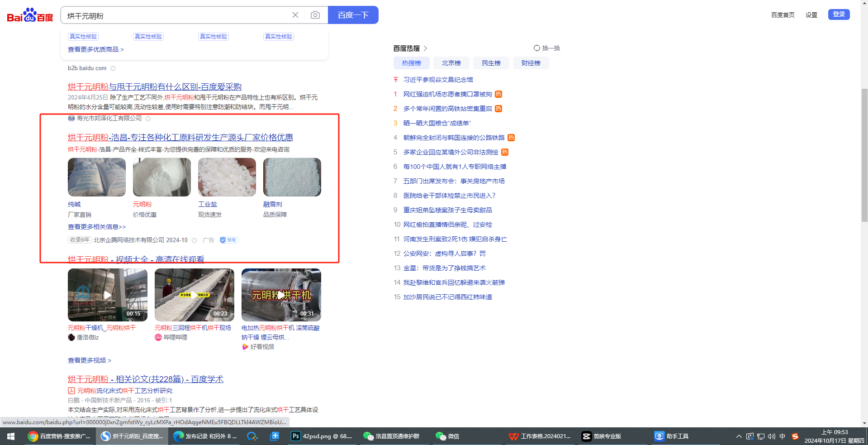
Task: Click the b2b.baidu.com source dropdown icon
Action: pyautogui.click(x=113, y=68)
